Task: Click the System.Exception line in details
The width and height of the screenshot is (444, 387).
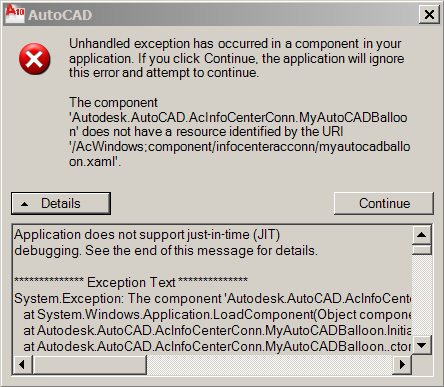Action: tap(212, 298)
